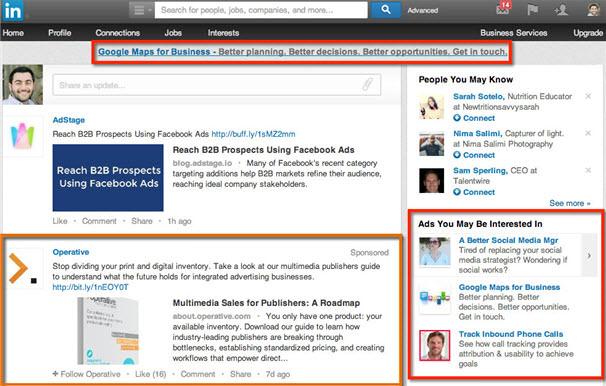
Task: Open the Interests menu
Action: tap(223, 33)
